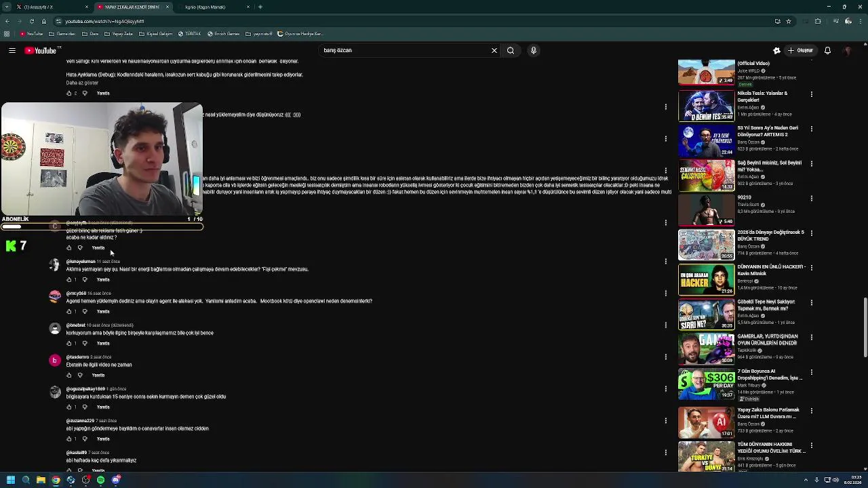Open options menu for ARTEMIS 2 video

(x=811, y=129)
